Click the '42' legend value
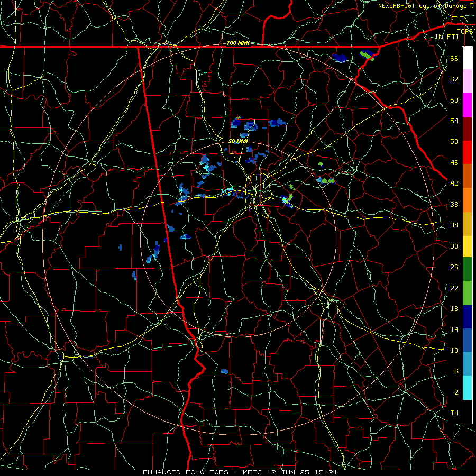This screenshot has width=476, height=476. 454,183
